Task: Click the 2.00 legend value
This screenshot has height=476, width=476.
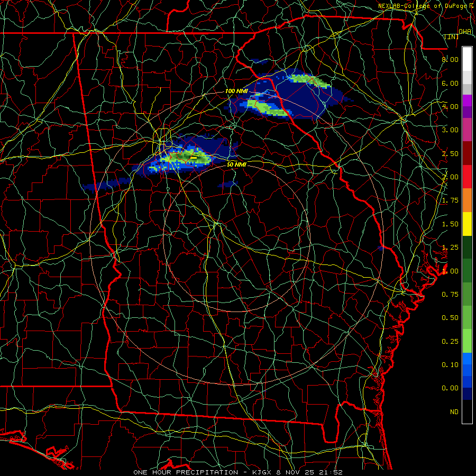Action: (x=450, y=177)
